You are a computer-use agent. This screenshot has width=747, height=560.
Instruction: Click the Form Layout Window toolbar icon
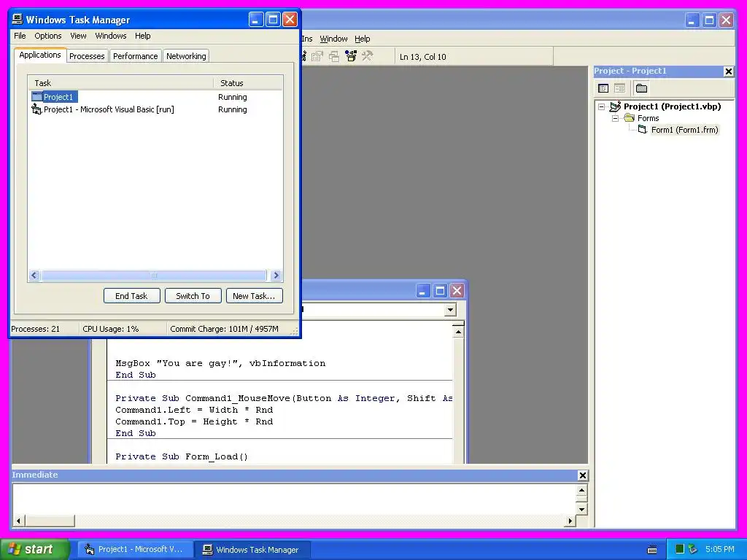tap(334, 57)
